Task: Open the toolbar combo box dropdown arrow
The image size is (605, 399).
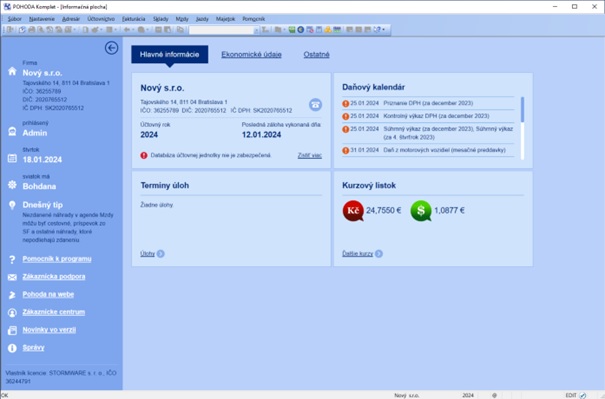Action: pos(256,30)
